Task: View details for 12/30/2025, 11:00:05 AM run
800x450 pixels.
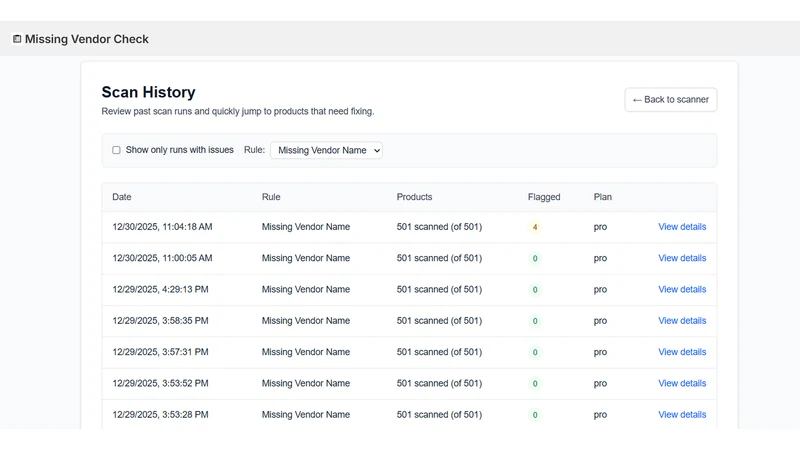Action: pos(682,258)
